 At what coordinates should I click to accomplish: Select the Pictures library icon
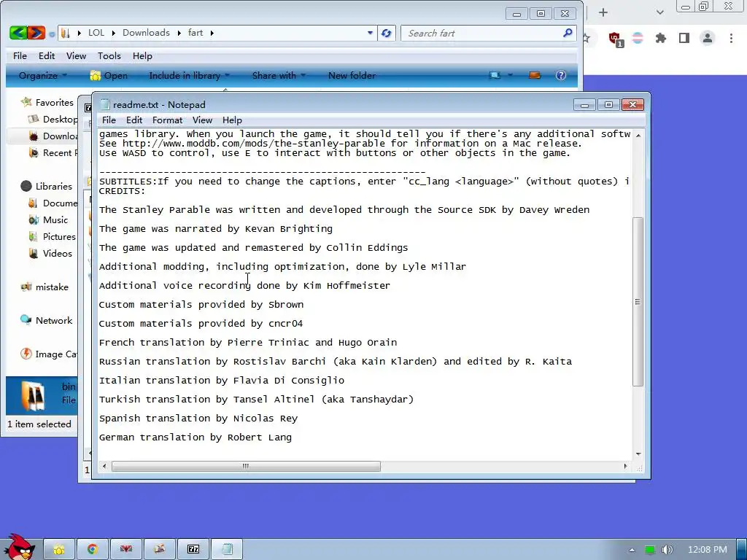pos(34,237)
